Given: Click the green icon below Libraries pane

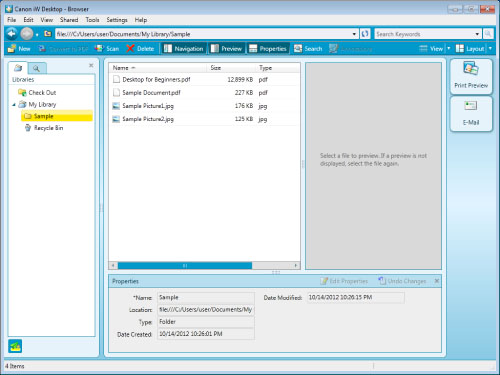Looking at the screenshot, I should (x=15, y=346).
